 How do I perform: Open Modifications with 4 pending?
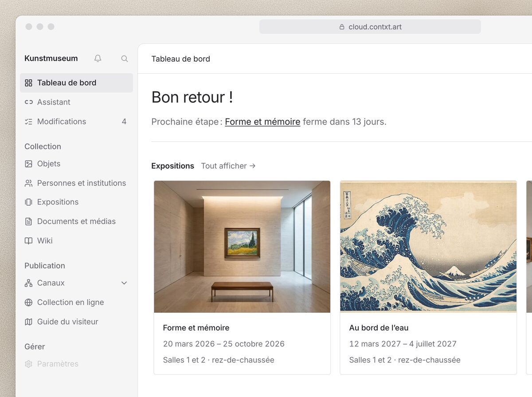coord(76,122)
